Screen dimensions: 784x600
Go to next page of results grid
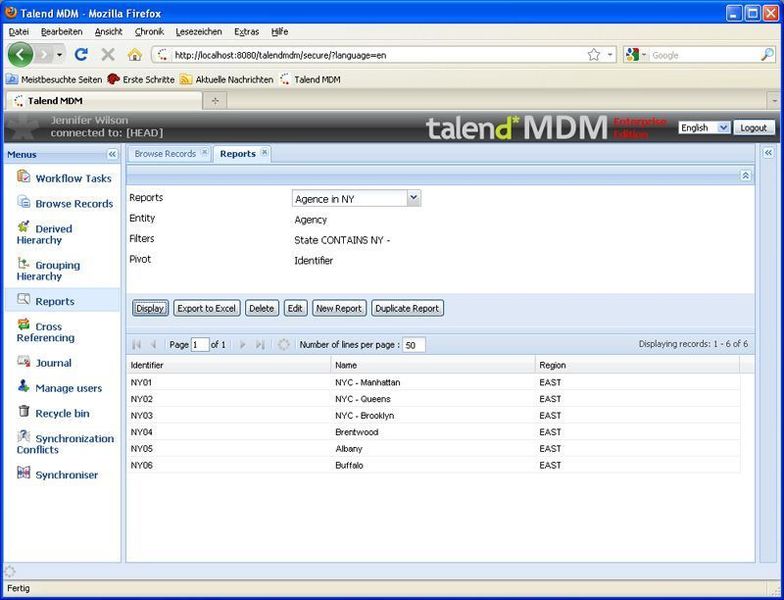(x=242, y=344)
